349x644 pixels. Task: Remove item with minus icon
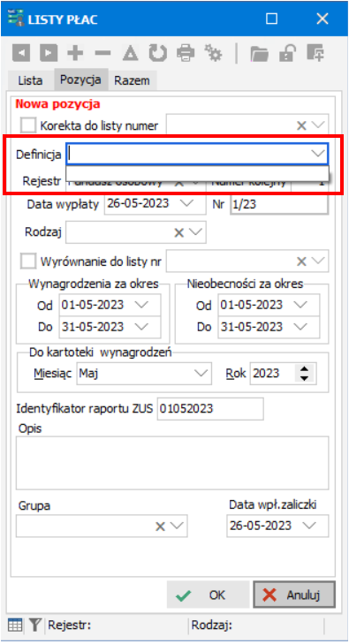(102, 53)
